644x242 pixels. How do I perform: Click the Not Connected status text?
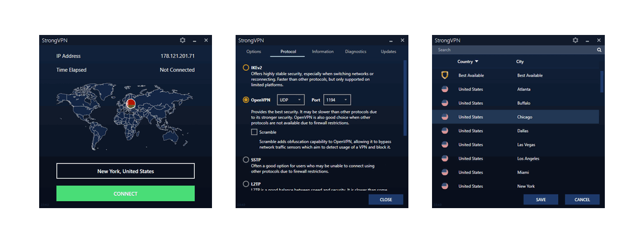coord(177,70)
